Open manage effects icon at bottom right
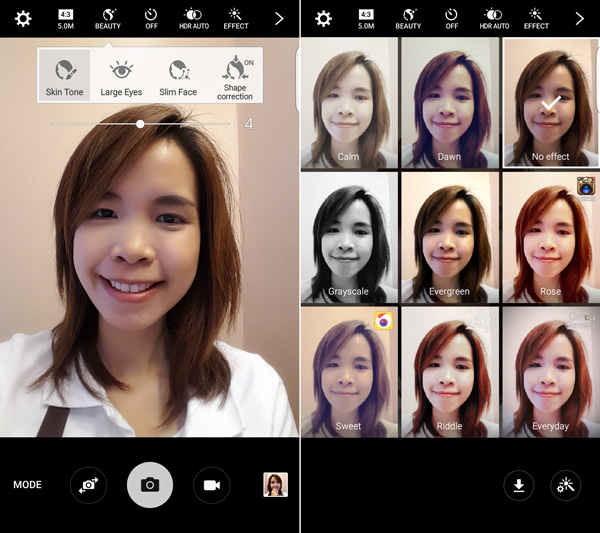The image size is (600, 533). click(x=565, y=486)
